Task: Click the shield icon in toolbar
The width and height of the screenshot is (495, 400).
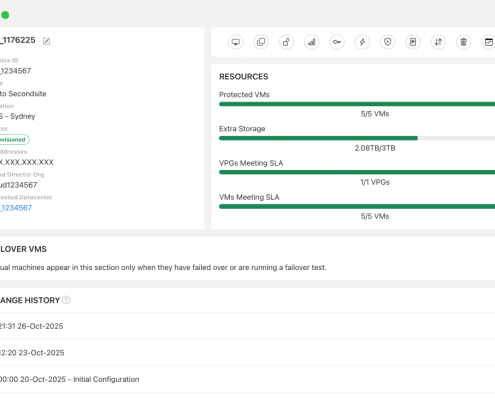Action: (388, 42)
